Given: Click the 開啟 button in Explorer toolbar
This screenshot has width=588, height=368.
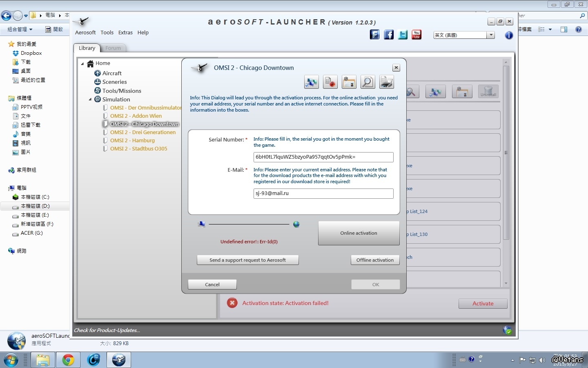Looking at the screenshot, I should 54,29.
